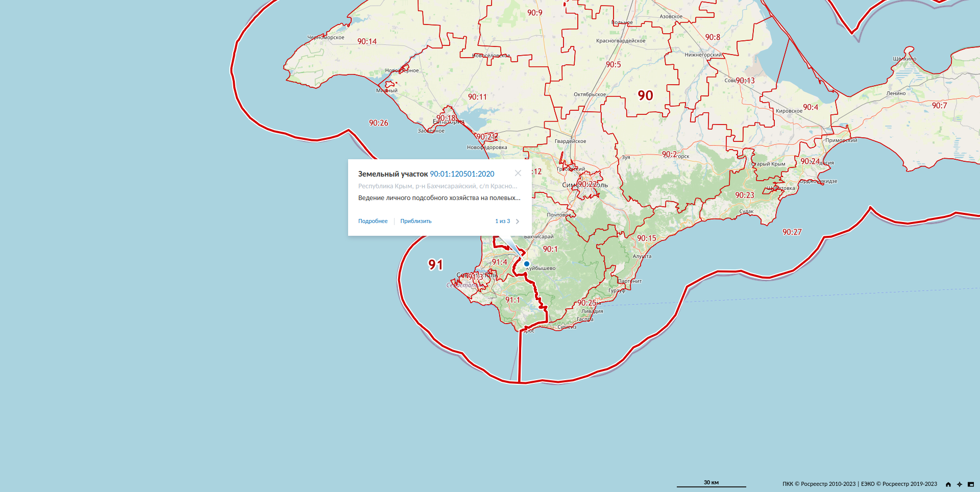Click cadastral district label 90:11
Image resolution: width=980 pixels, height=492 pixels.
[x=477, y=97]
